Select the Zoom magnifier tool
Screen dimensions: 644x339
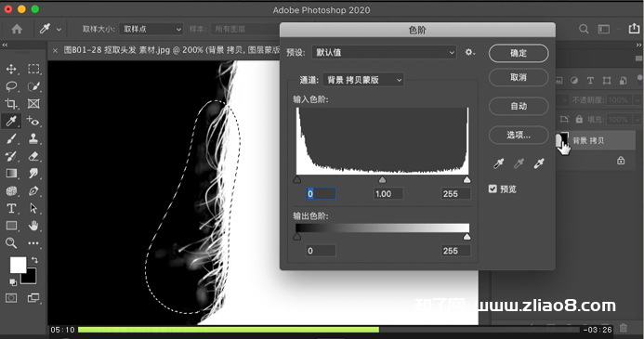11,243
